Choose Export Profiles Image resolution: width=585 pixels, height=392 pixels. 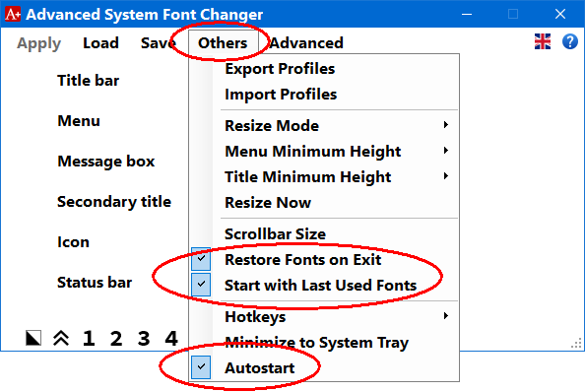(324, 69)
